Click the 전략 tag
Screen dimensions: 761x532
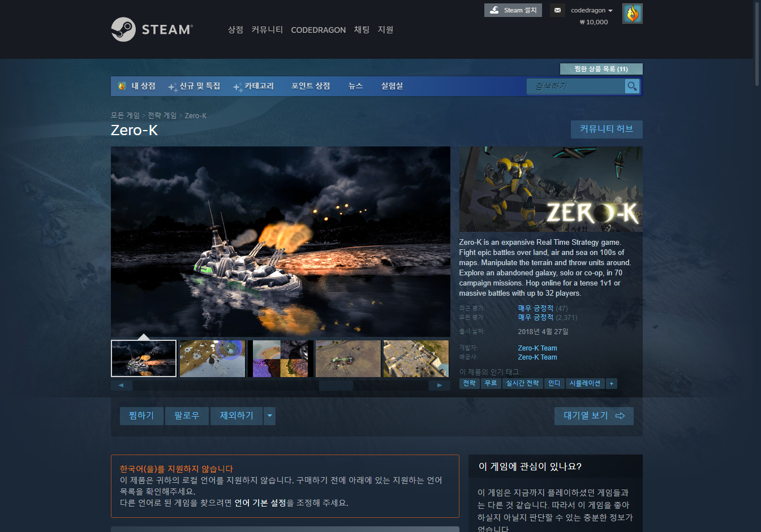(x=469, y=383)
